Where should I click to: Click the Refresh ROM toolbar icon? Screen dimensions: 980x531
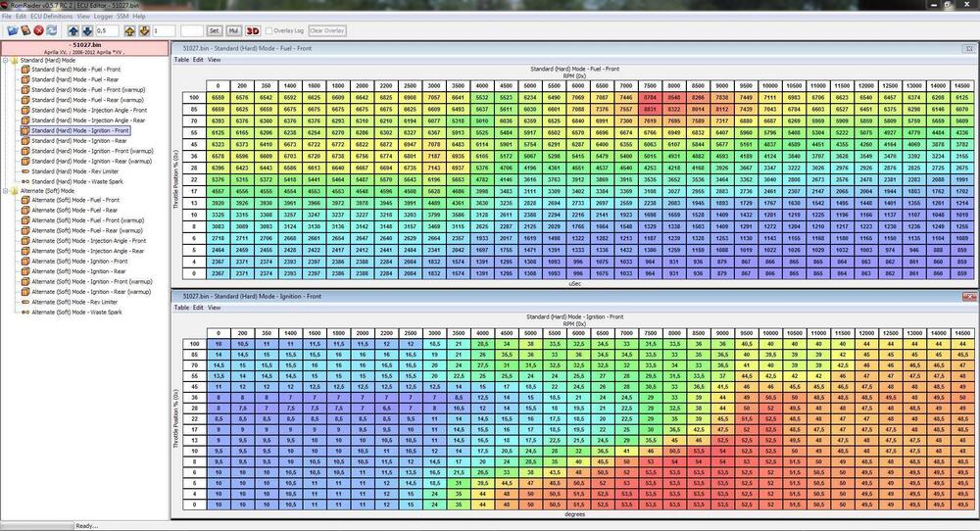51,30
